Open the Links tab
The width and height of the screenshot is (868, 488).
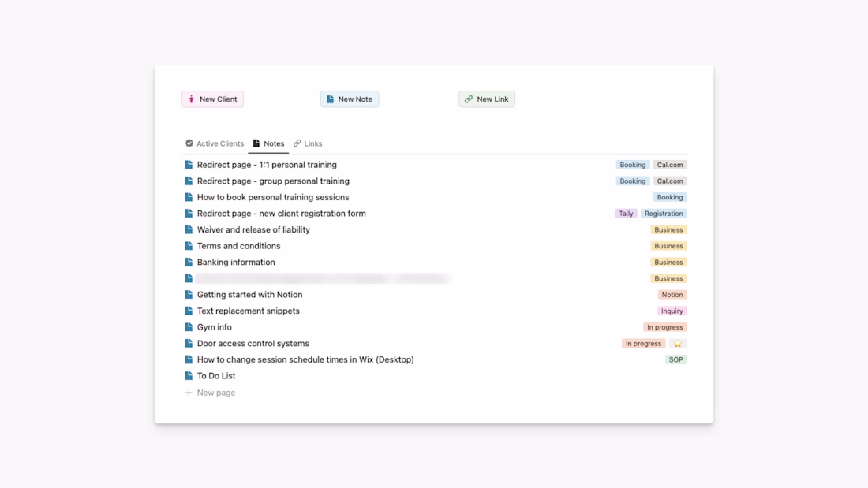tap(308, 143)
